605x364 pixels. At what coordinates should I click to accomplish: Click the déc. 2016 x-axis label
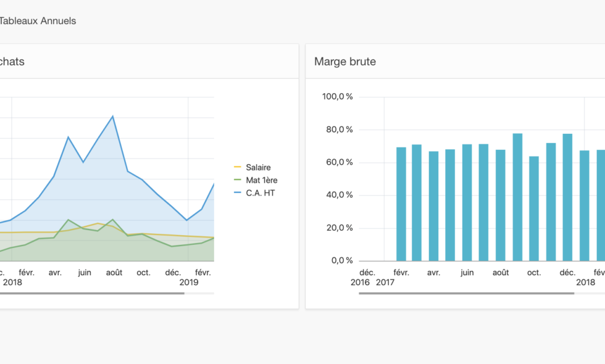click(x=367, y=272)
